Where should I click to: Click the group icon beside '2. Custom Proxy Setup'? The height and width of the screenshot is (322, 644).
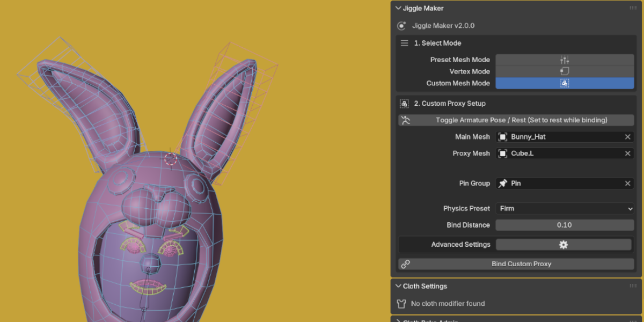404,104
